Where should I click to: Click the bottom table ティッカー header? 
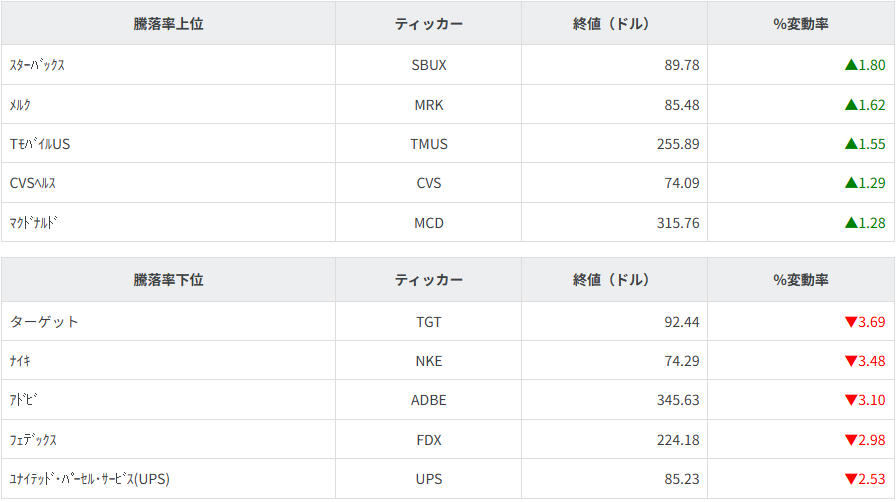pyautogui.click(x=429, y=280)
